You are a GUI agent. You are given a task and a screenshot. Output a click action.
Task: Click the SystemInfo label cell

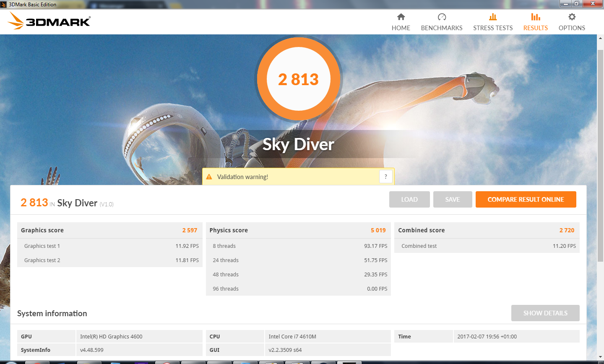pyautogui.click(x=46, y=350)
